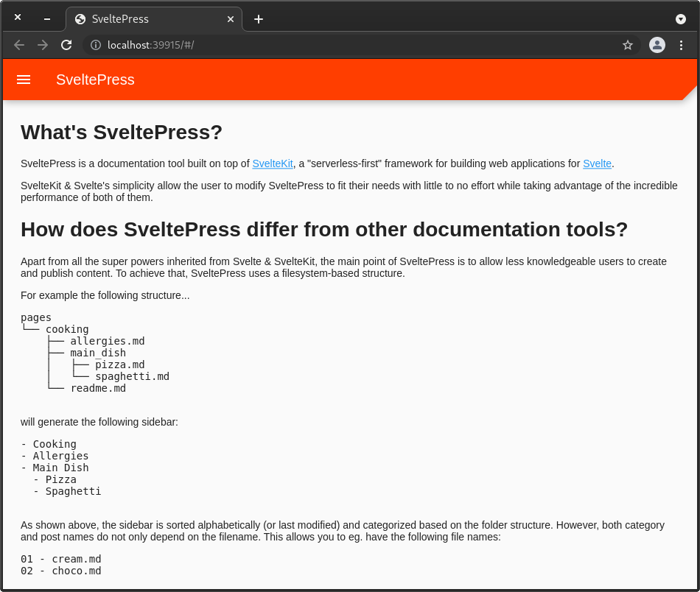Open the SveltePress hamburger menu

pos(24,80)
